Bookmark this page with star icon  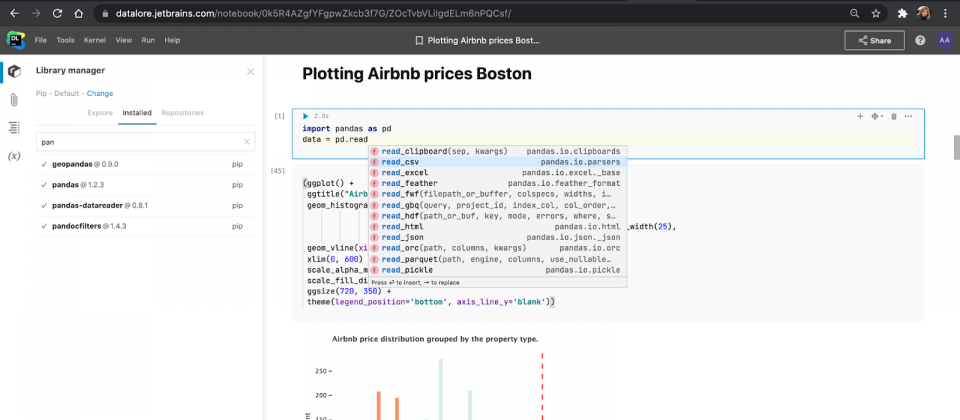876,13
